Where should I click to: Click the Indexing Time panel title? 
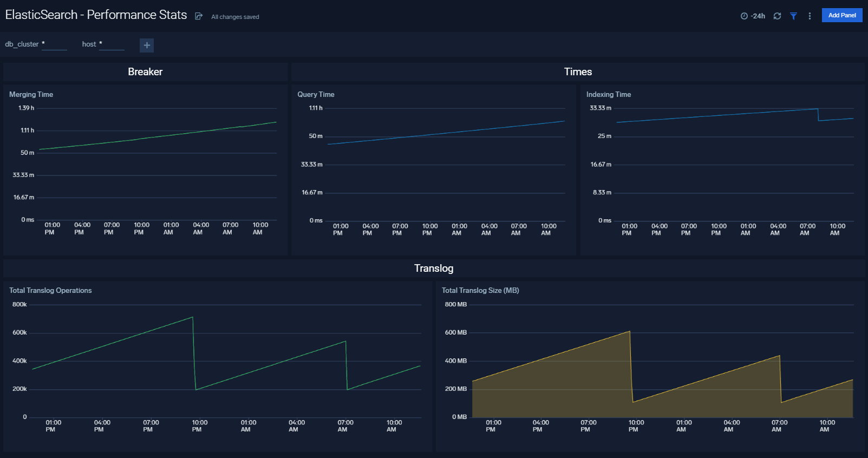pos(608,95)
